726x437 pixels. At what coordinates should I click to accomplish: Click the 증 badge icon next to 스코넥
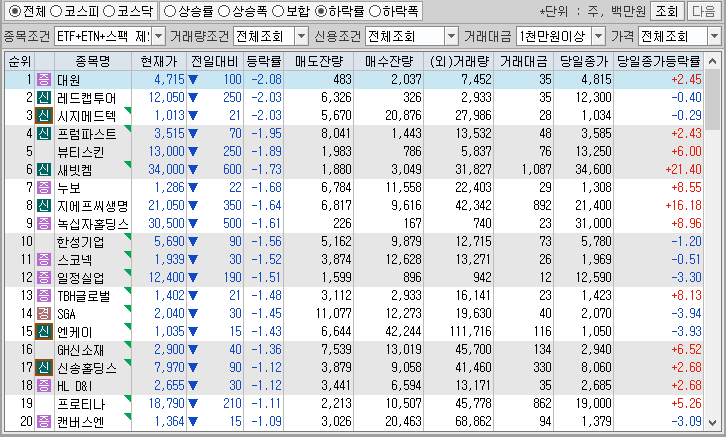pyautogui.click(x=44, y=260)
